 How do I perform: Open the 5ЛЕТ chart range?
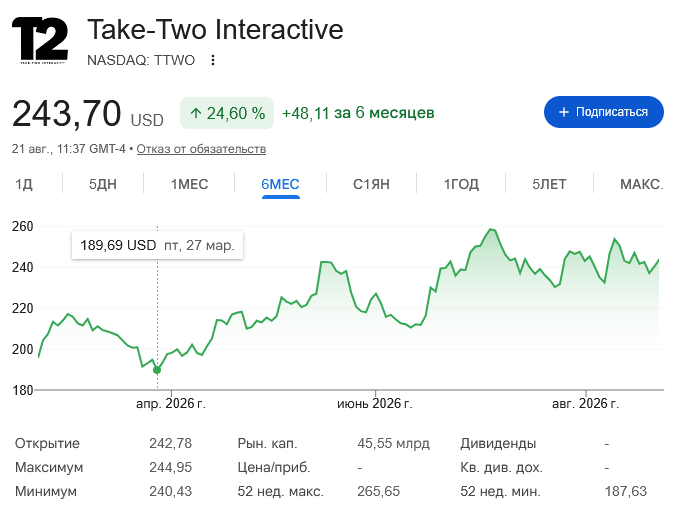(x=549, y=184)
